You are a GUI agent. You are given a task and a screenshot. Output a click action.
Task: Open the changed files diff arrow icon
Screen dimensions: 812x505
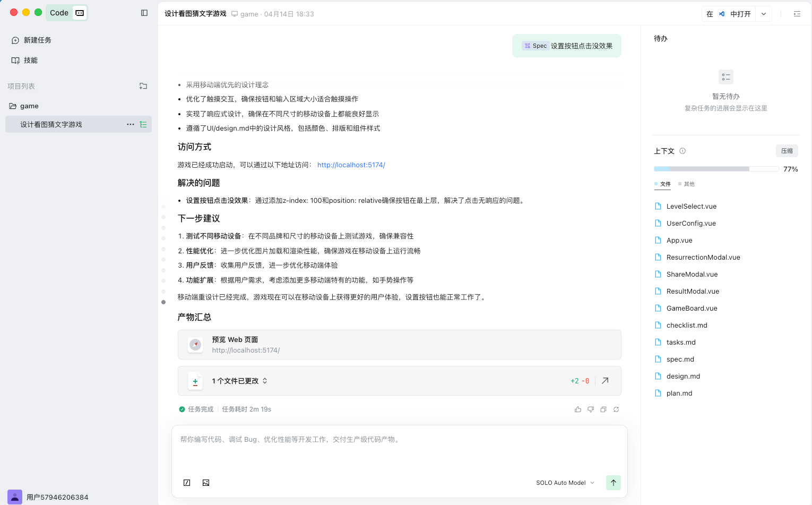(x=605, y=381)
